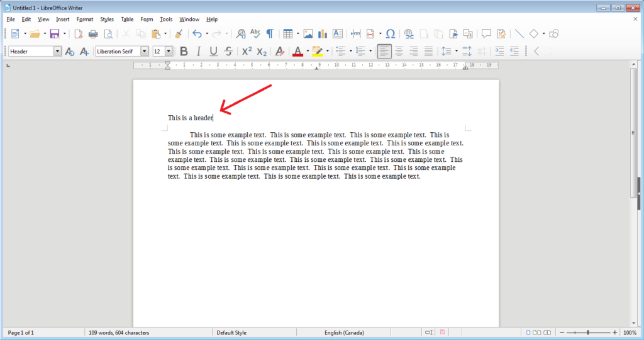Click the Insert Comment icon
Screen dimensions: 644x340
click(x=486, y=33)
